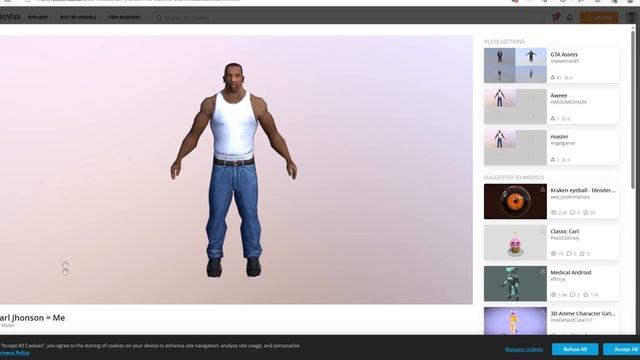Screen dimensions: 640x360
Task: Click the In Collections heading
Action: tap(504, 42)
